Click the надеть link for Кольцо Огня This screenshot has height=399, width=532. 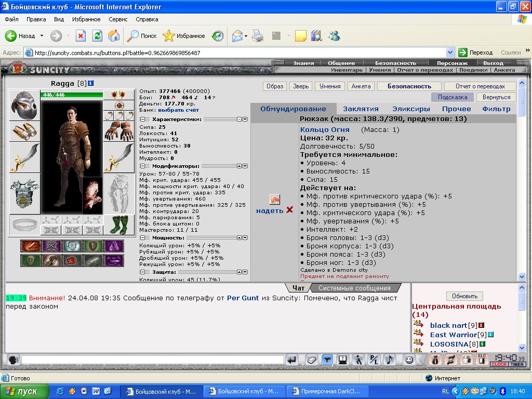click(270, 211)
